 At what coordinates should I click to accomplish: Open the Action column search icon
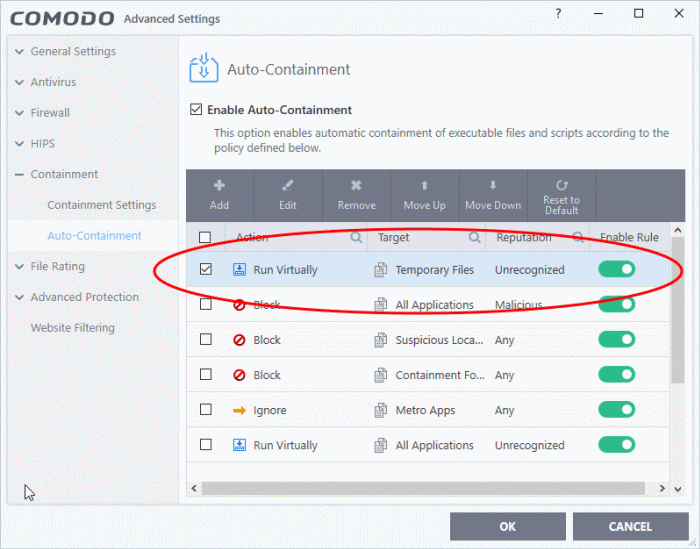click(x=356, y=237)
